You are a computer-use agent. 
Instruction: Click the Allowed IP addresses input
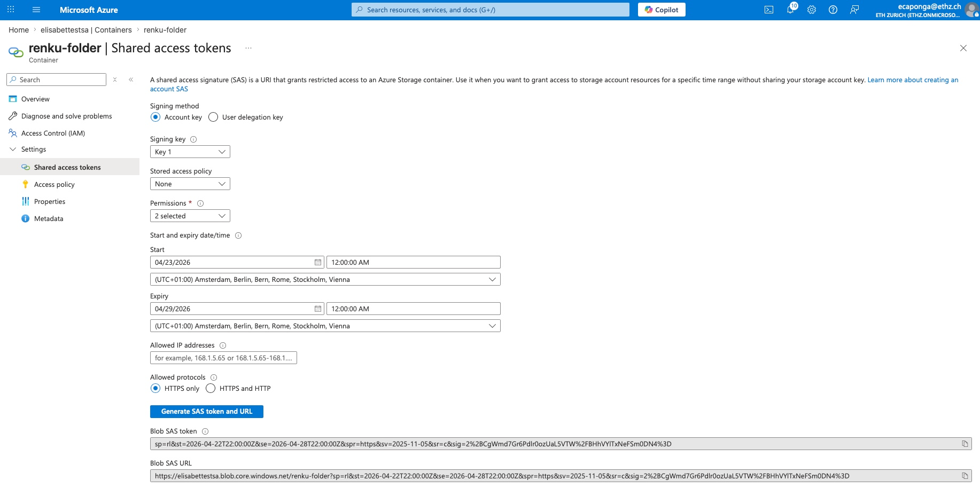(223, 358)
